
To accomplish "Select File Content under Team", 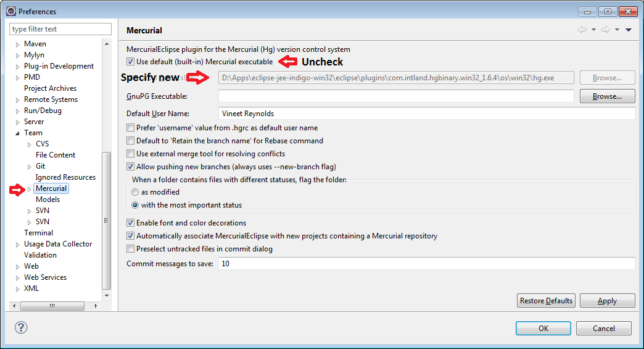I will click(x=56, y=155).
